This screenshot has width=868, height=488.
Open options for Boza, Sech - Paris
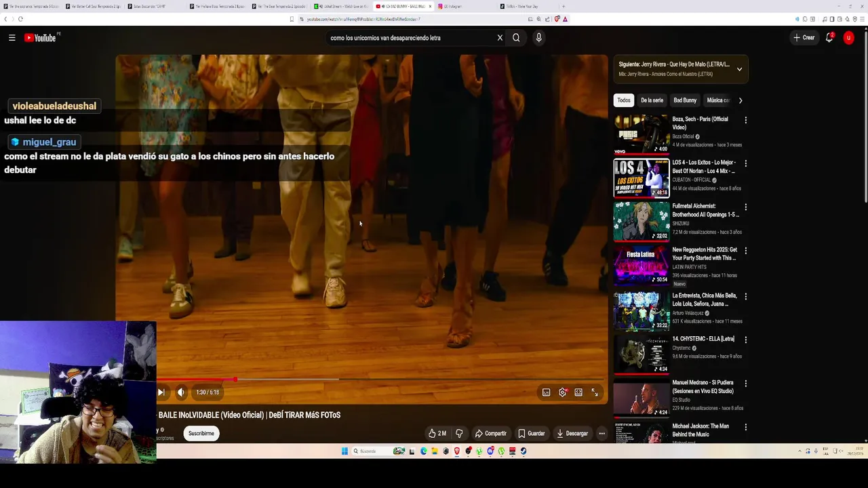pyautogui.click(x=745, y=120)
